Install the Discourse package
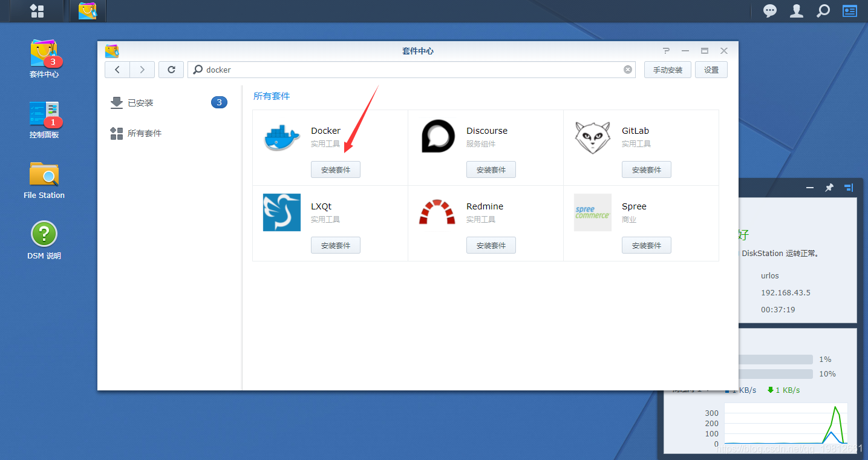 pyautogui.click(x=491, y=170)
